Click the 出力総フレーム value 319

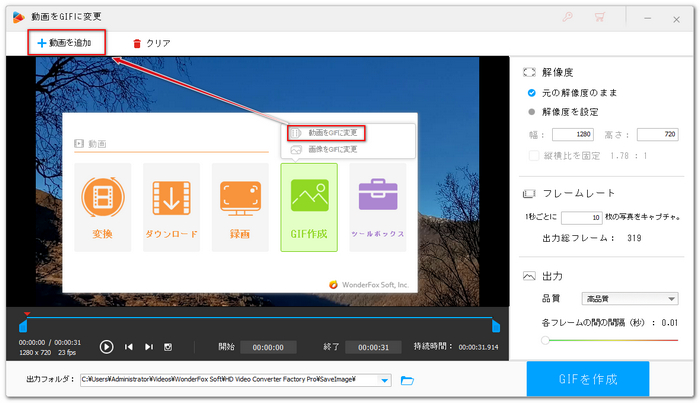pyautogui.click(x=634, y=238)
